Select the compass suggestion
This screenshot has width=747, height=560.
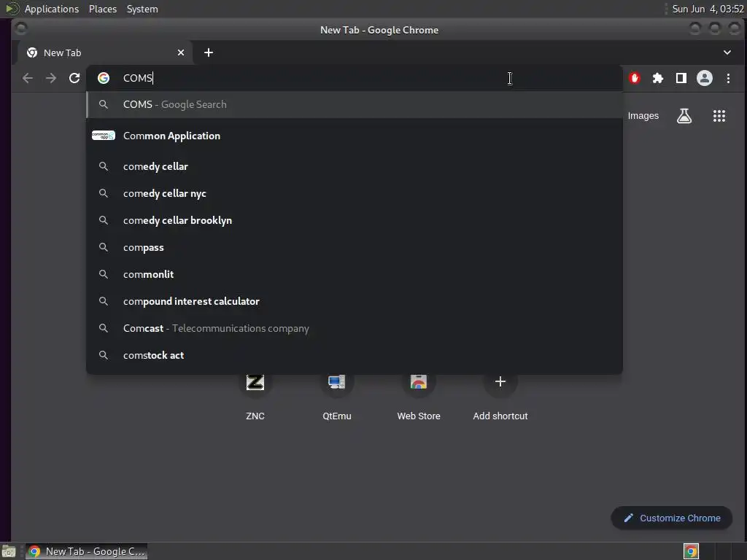[355, 248]
